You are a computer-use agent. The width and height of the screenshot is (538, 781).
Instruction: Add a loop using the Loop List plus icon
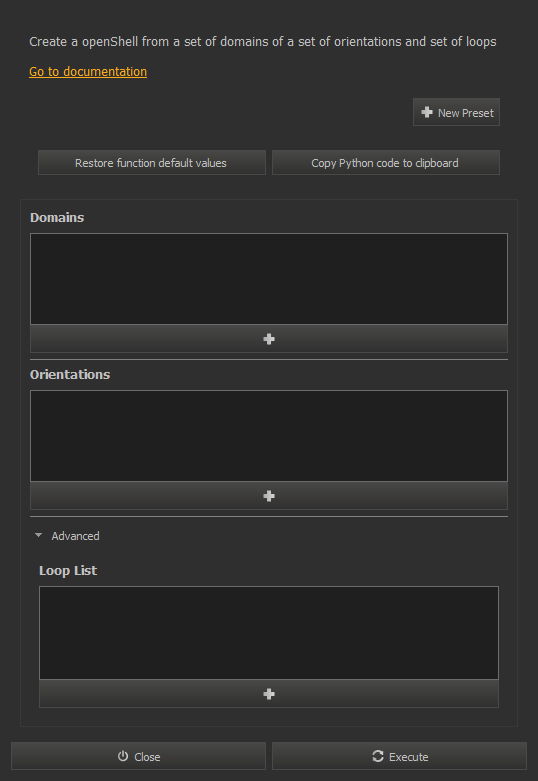269,694
